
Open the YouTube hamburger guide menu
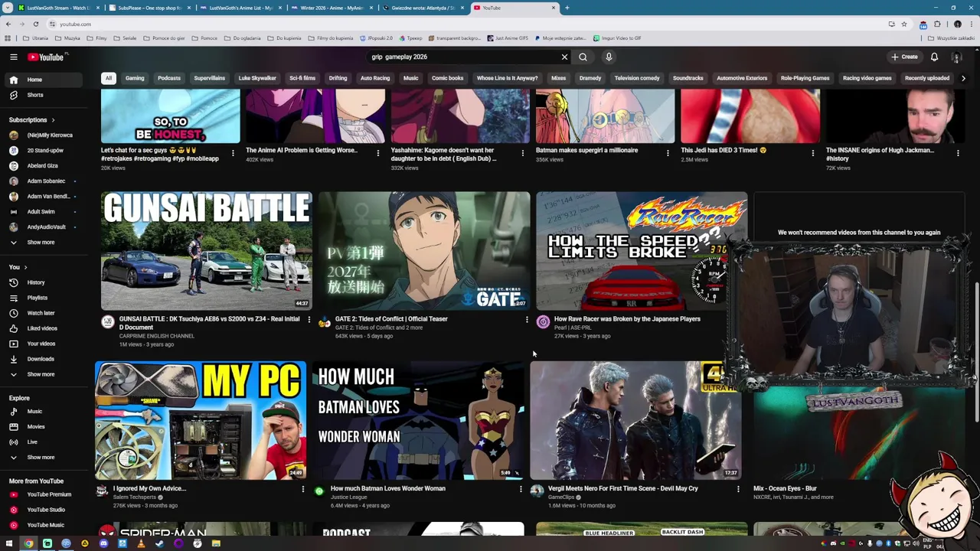13,57
